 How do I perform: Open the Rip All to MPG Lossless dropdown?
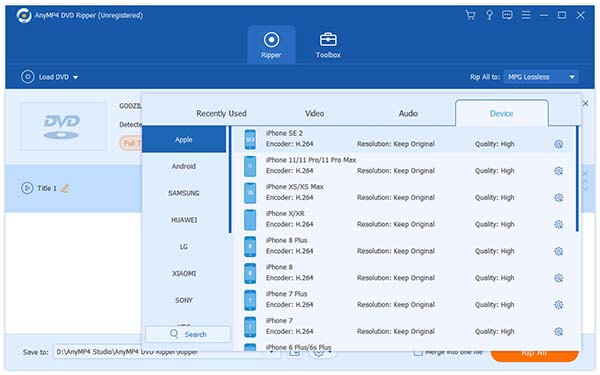point(541,77)
